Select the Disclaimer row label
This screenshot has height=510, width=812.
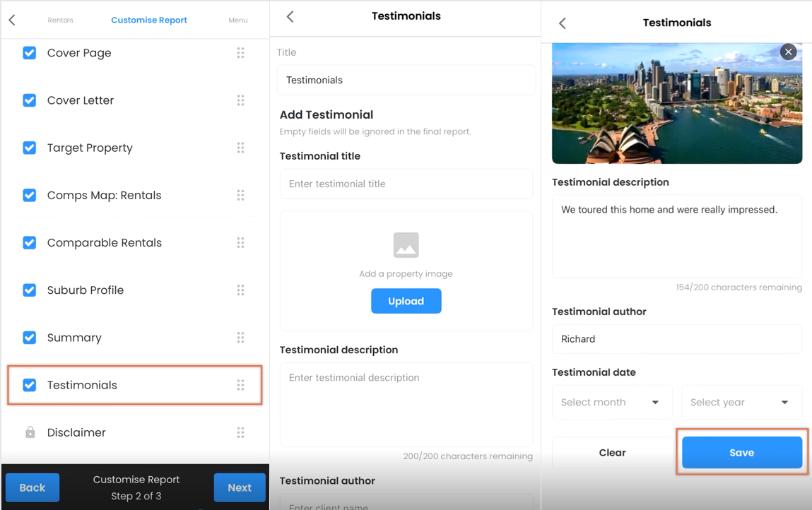point(76,432)
